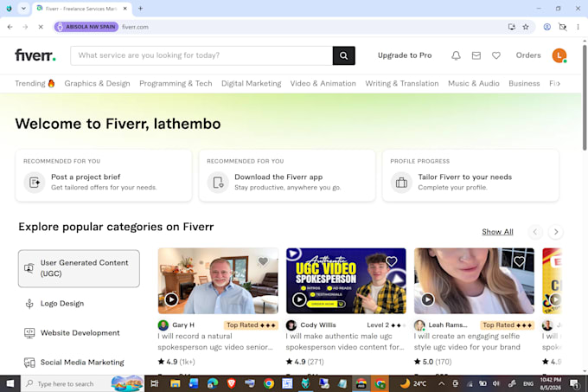This screenshot has height=392, width=588.
Task: Click Cody Willis seller name
Action: pyautogui.click(x=318, y=325)
